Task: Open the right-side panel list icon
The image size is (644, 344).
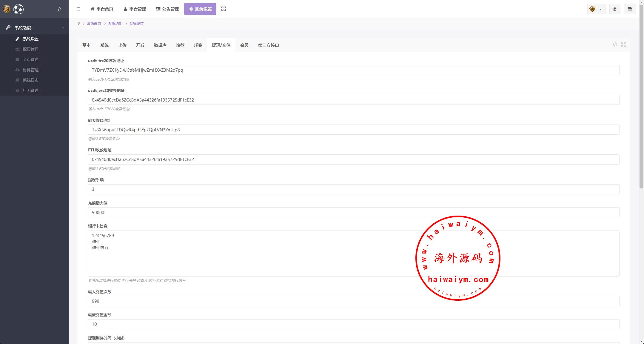Action: 630,9
